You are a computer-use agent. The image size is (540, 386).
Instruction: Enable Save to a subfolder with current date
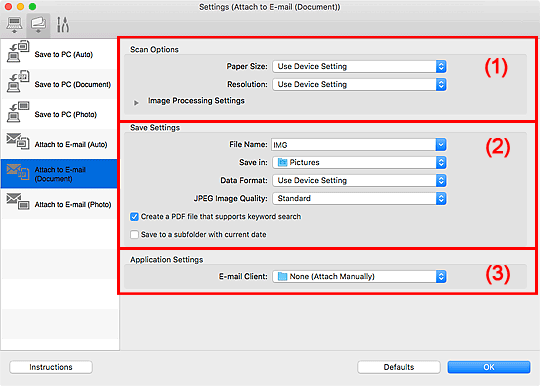tap(134, 234)
